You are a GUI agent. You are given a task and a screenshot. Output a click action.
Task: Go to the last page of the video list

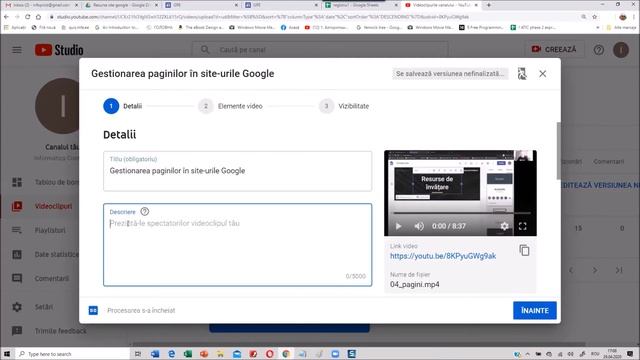[x=619, y=270]
